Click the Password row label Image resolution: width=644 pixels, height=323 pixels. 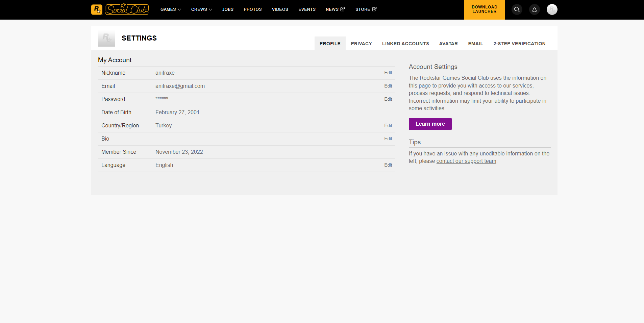pyautogui.click(x=113, y=99)
